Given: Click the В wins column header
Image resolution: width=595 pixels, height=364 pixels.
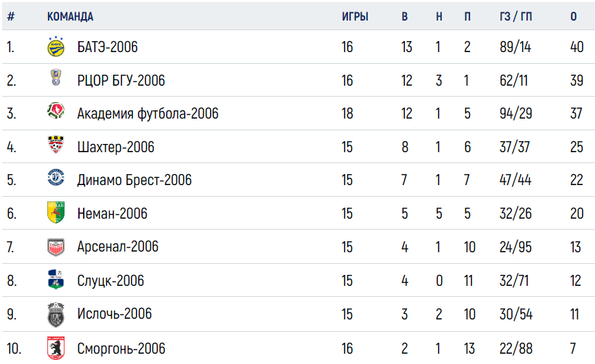Looking at the screenshot, I should pyautogui.click(x=404, y=16).
